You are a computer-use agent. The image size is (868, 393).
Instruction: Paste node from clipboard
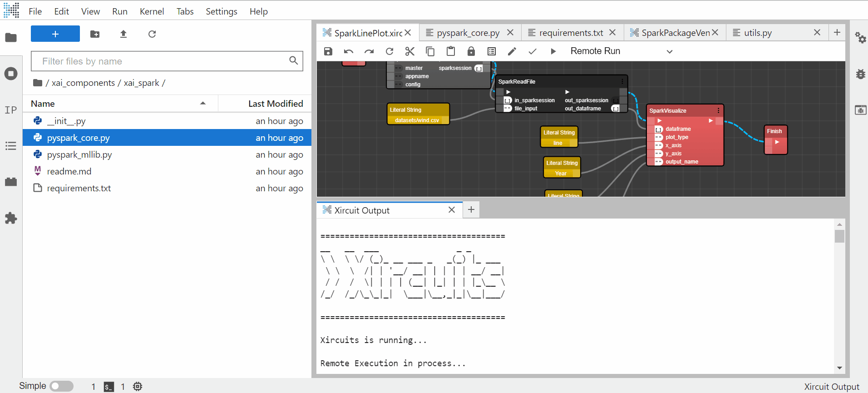pos(451,51)
